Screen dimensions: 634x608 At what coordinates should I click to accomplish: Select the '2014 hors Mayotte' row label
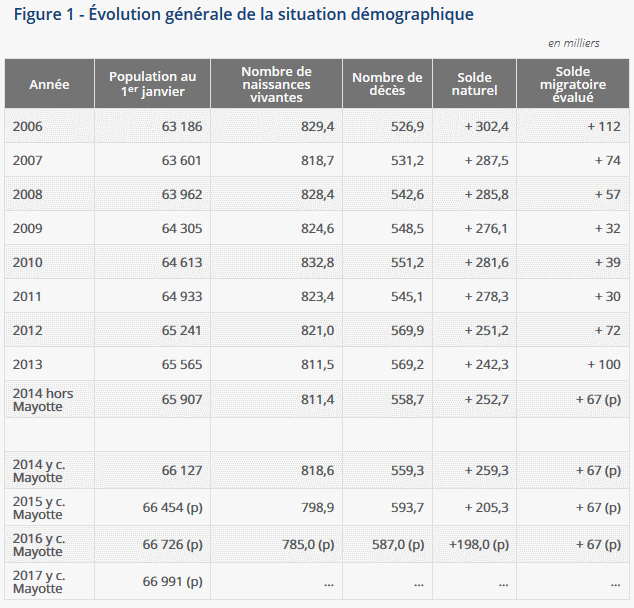[x=43, y=399]
